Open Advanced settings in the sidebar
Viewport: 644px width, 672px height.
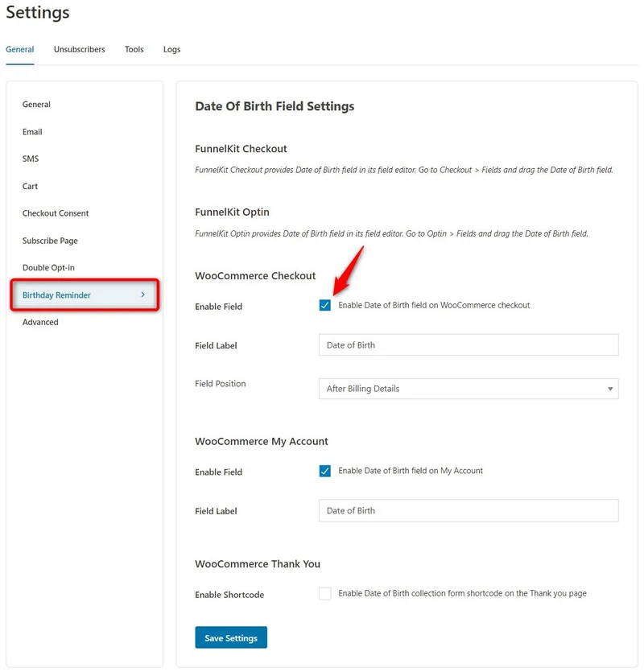[x=40, y=322]
